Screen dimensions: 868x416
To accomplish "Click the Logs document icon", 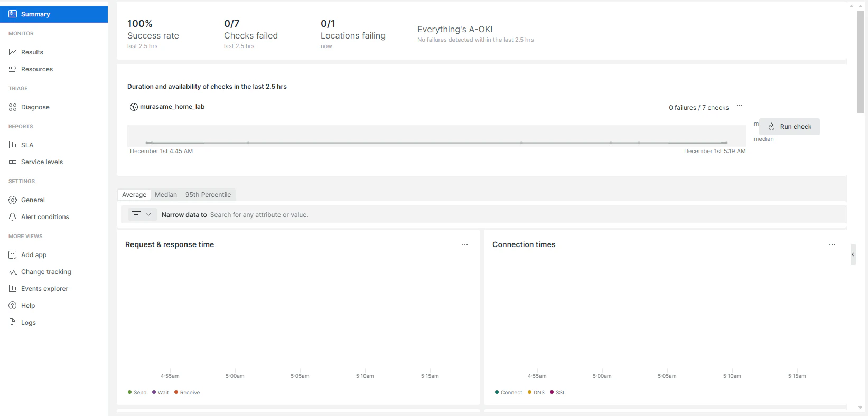I will pos(13,323).
